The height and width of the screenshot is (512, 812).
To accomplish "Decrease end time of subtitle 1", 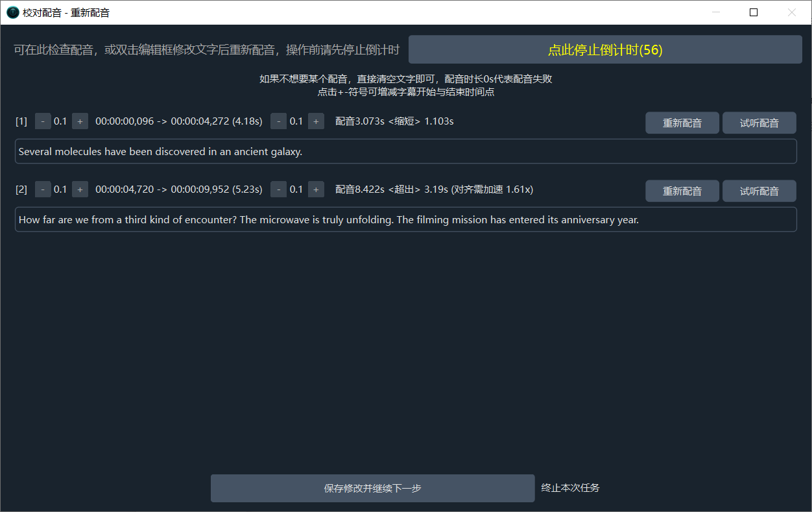I will point(278,121).
